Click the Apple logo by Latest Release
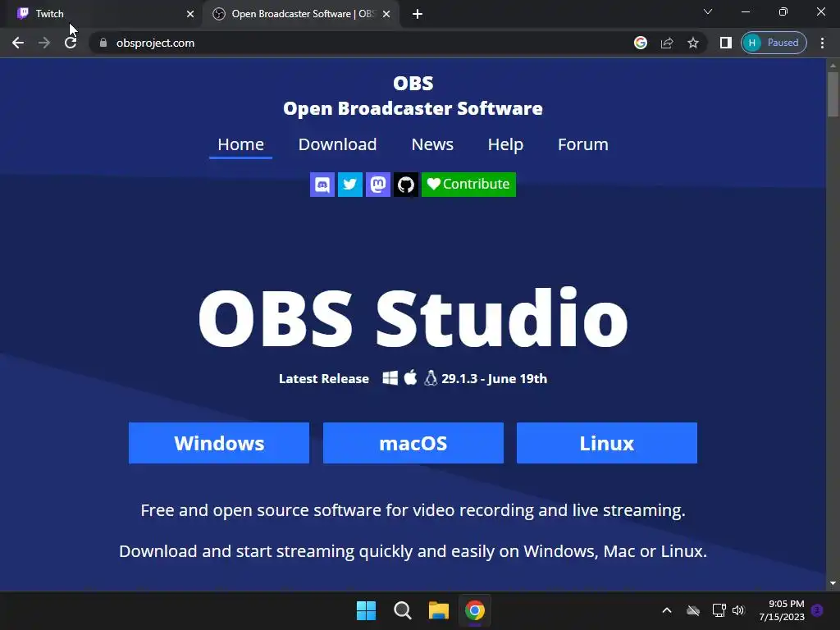Screen dimensions: 840x630 (410, 377)
